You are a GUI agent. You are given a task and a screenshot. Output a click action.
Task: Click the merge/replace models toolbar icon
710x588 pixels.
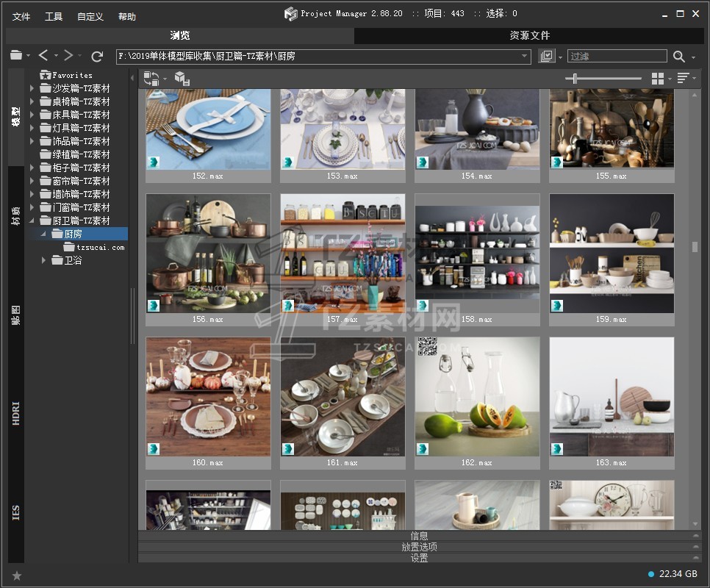point(151,78)
